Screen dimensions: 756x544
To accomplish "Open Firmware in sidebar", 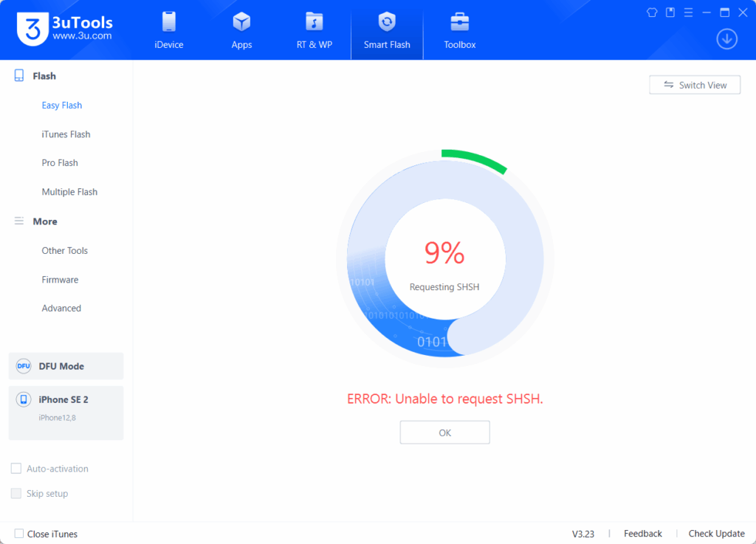I will pyautogui.click(x=60, y=280).
